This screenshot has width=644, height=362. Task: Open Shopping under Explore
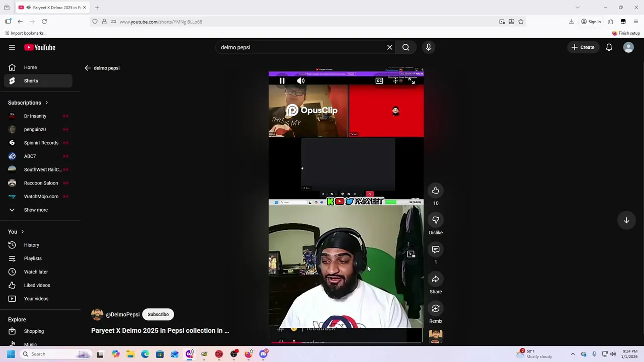coord(38,331)
